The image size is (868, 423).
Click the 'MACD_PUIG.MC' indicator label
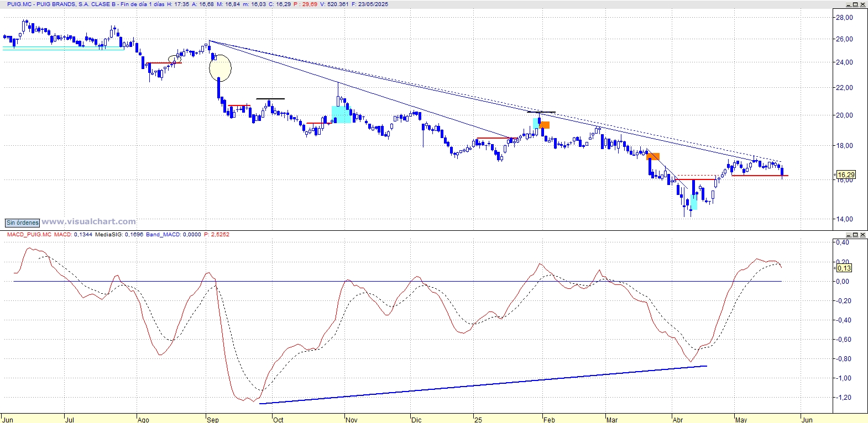coord(29,234)
